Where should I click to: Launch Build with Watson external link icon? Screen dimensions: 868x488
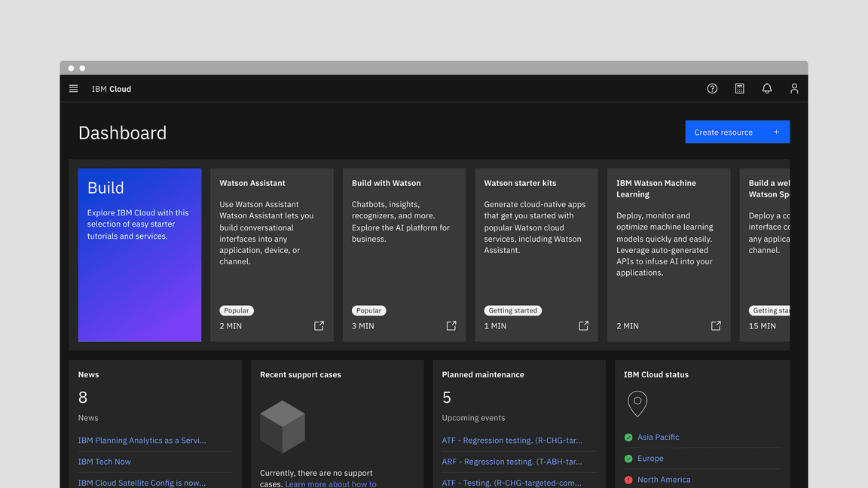pyautogui.click(x=451, y=326)
